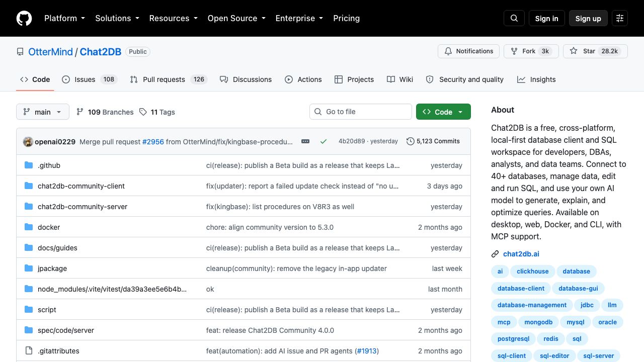Open the docker folder

pyautogui.click(x=49, y=227)
